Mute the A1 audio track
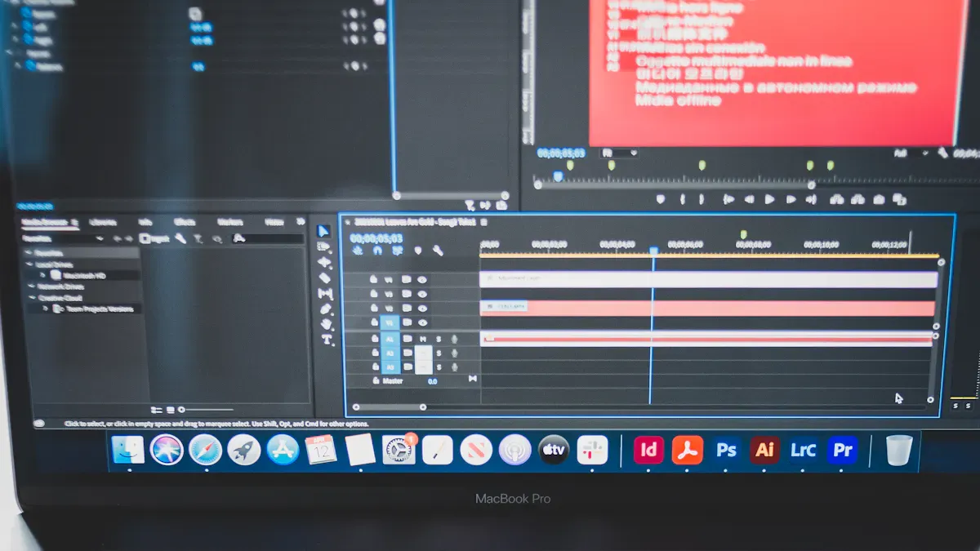This screenshot has width=980, height=551. coord(424,339)
